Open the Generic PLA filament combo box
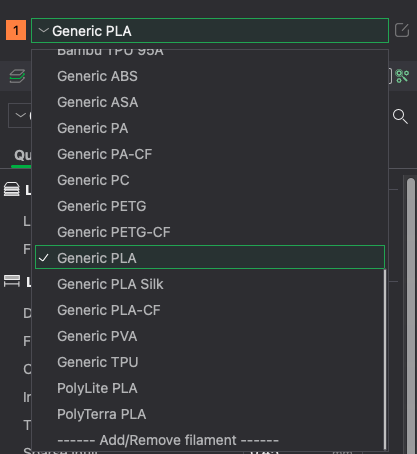The width and height of the screenshot is (417, 454). (210, 31)
